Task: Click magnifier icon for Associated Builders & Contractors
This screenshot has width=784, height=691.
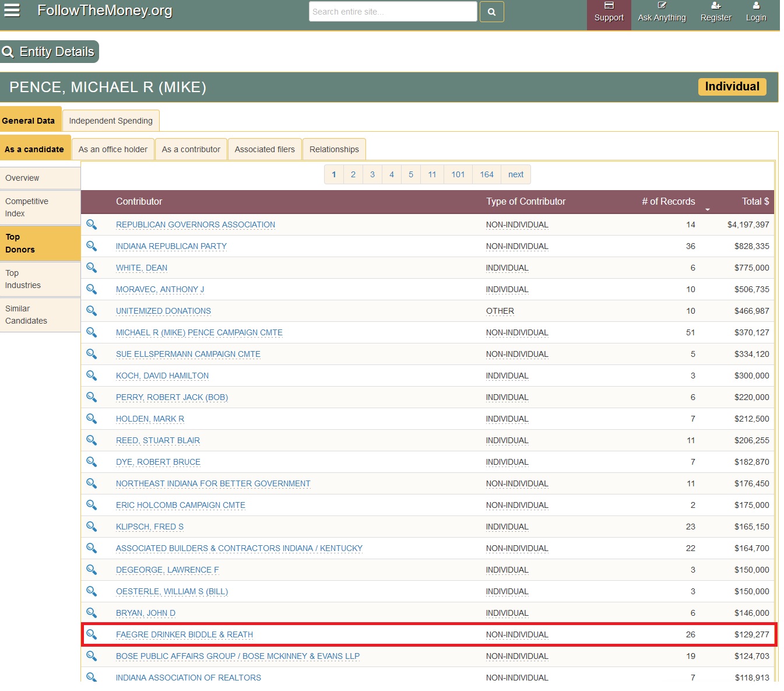Action: (x=92, y=548)
